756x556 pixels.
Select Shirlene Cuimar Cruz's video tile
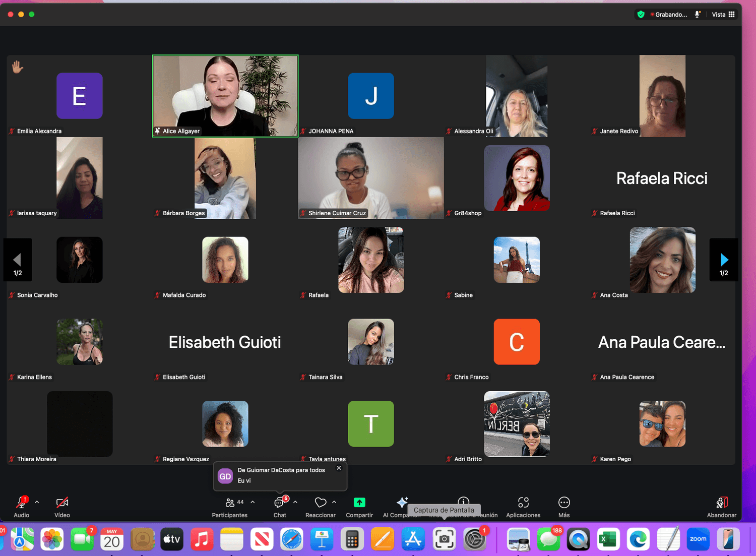[x=371, y=178]
